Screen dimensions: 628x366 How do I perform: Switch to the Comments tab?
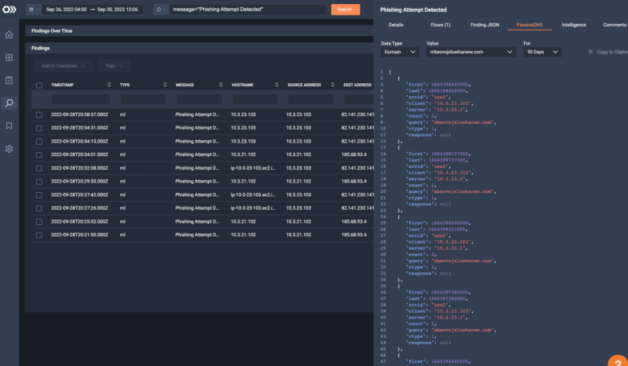point(614,25)
